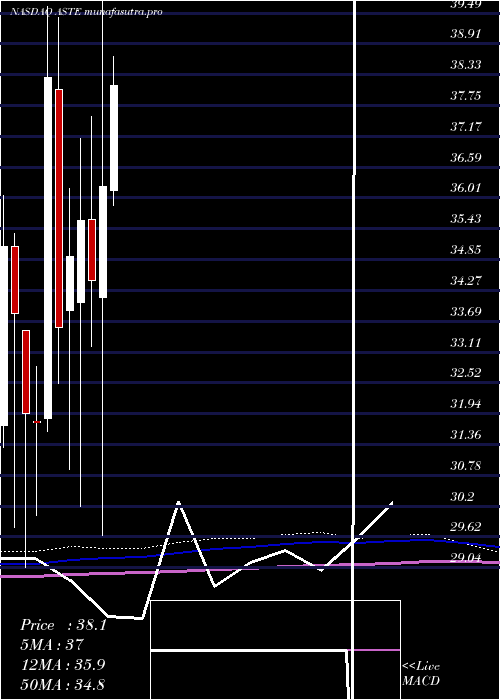Viewport: 500px width, 700px height.
Task: Click the 30.78 price axis label
Action: click(466, 466)
